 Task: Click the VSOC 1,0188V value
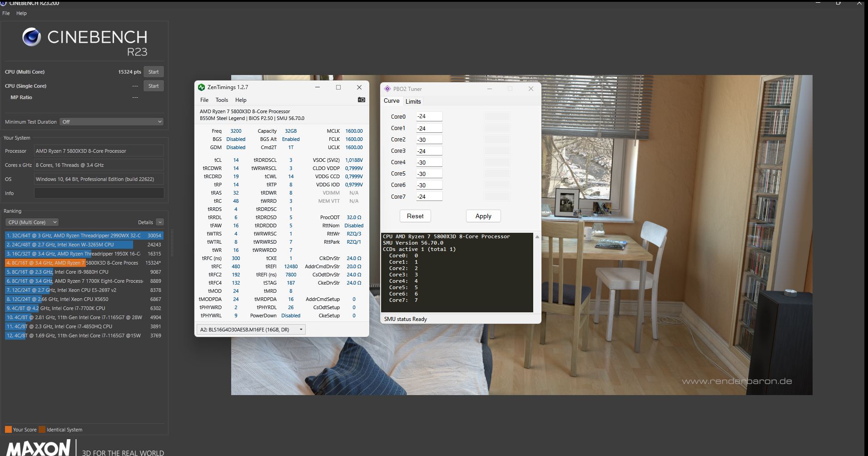pyautogui.click(x=354, y=160)
